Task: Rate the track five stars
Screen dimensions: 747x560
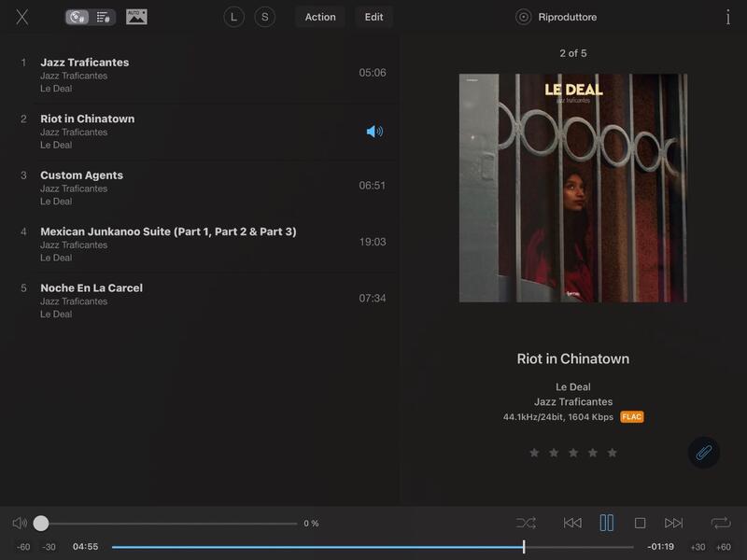Action: coord(613,453)
